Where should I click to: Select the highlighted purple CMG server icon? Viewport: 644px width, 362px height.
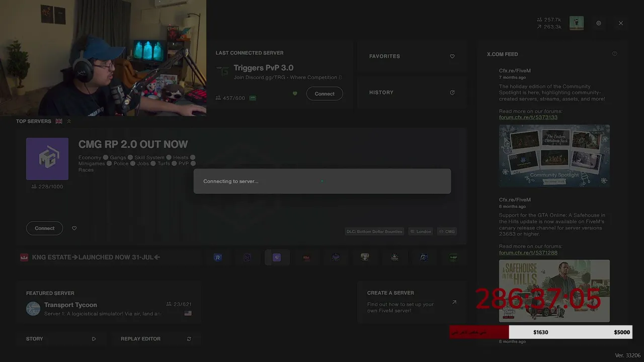point(277,257)
